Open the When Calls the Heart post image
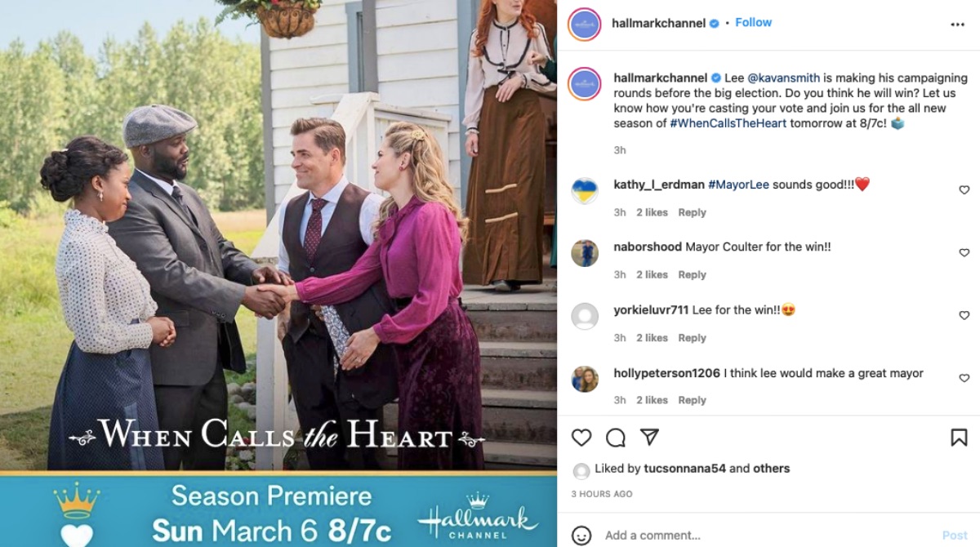The width and height of the screenshot is (980, 547). 278,273
